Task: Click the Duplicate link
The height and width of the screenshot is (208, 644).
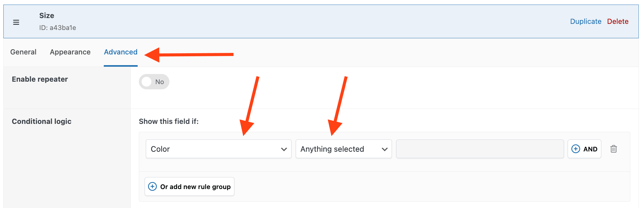Action: 585,21
